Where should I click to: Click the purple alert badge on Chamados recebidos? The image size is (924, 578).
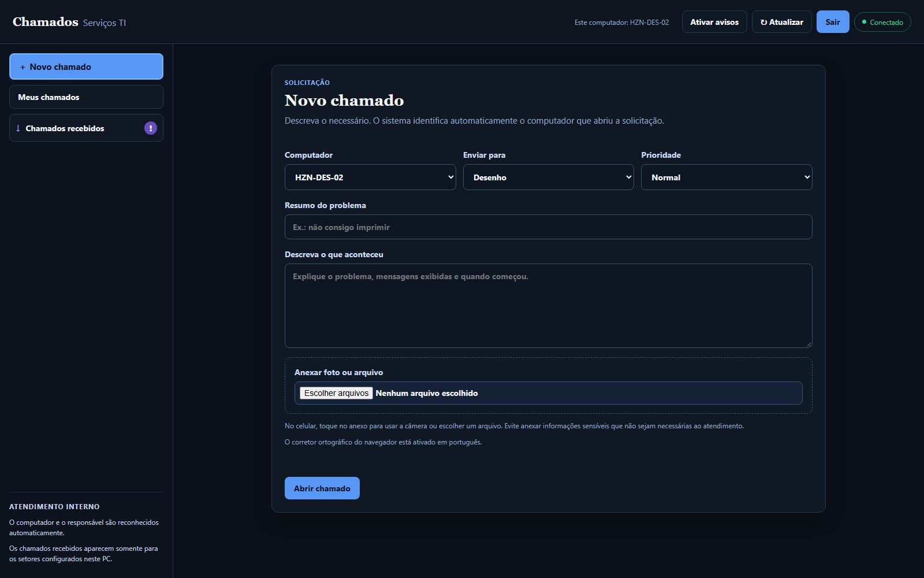tap(151, 128)
